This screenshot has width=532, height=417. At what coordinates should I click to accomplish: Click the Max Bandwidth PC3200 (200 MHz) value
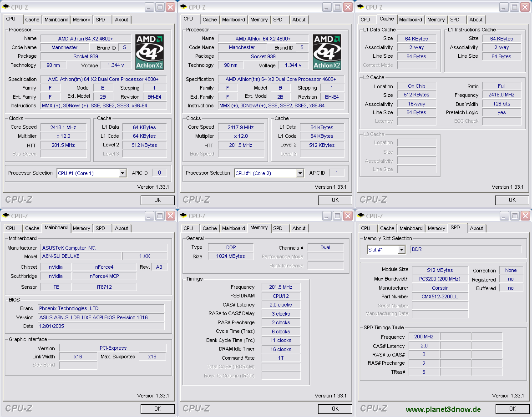(440, 279)
